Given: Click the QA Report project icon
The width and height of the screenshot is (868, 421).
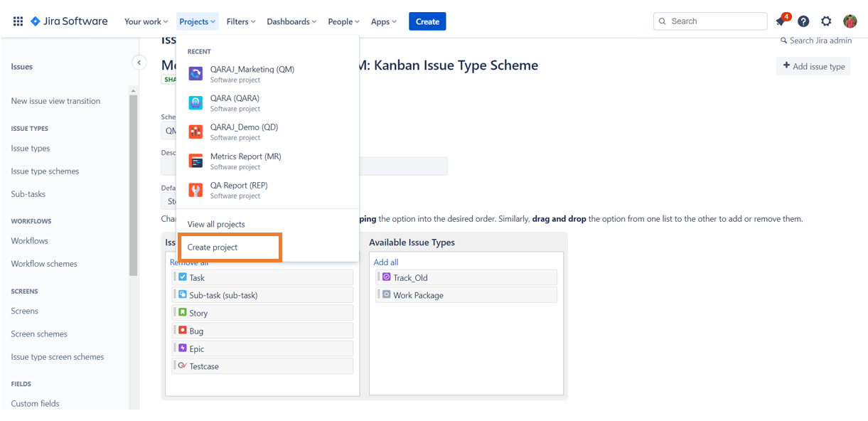Looking at the screenshot, I should [195, 190].
